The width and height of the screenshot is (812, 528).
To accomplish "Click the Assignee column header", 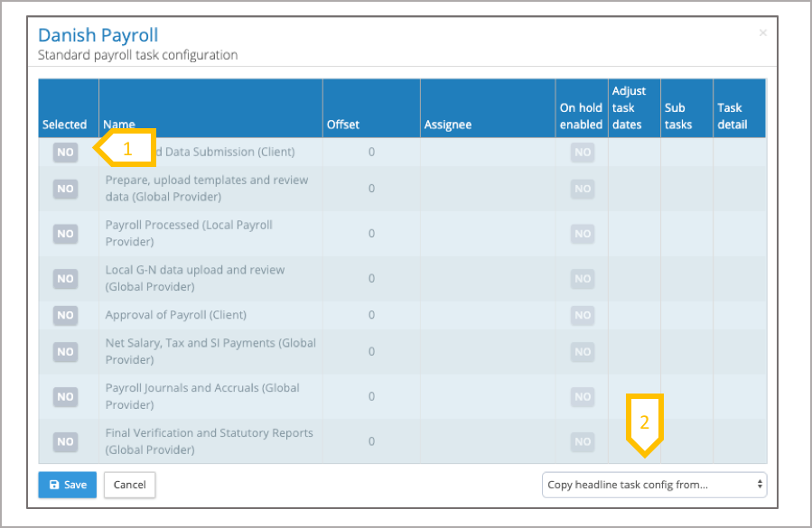I will (448, 125).
